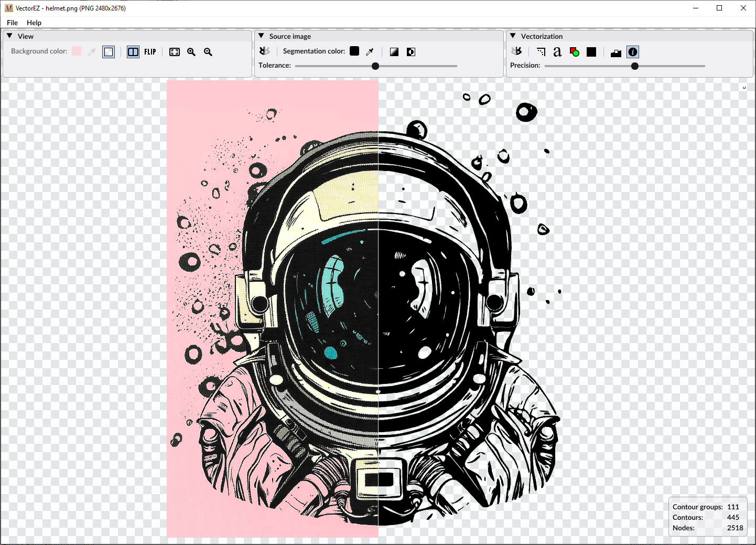
Task: Collapse the Vectorization panel
Action: pos(513,36)
